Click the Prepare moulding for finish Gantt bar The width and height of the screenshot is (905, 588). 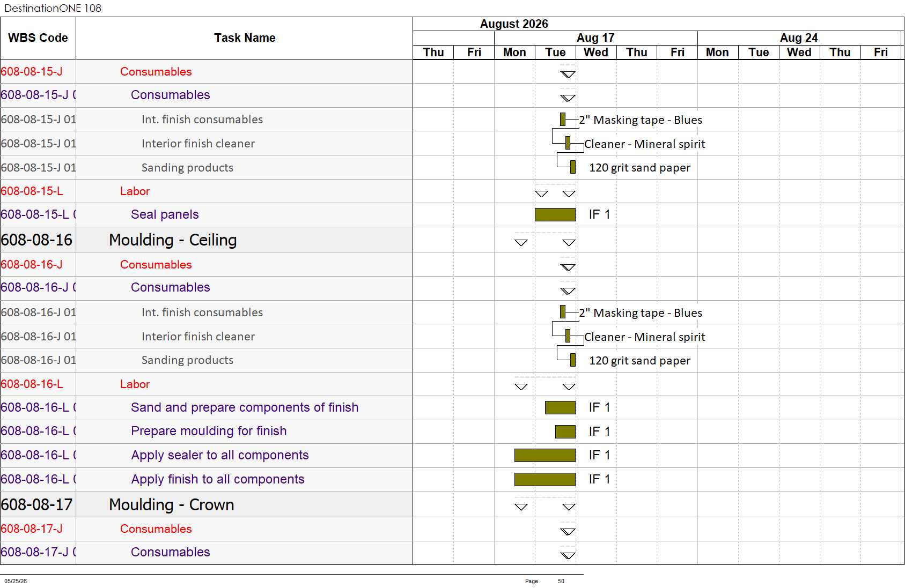[x=565, y=431]
